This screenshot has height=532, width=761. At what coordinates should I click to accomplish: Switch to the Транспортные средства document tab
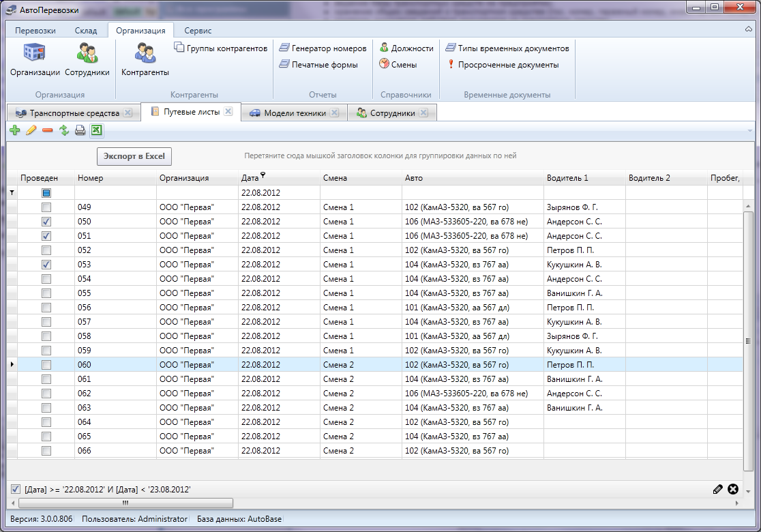74,113
